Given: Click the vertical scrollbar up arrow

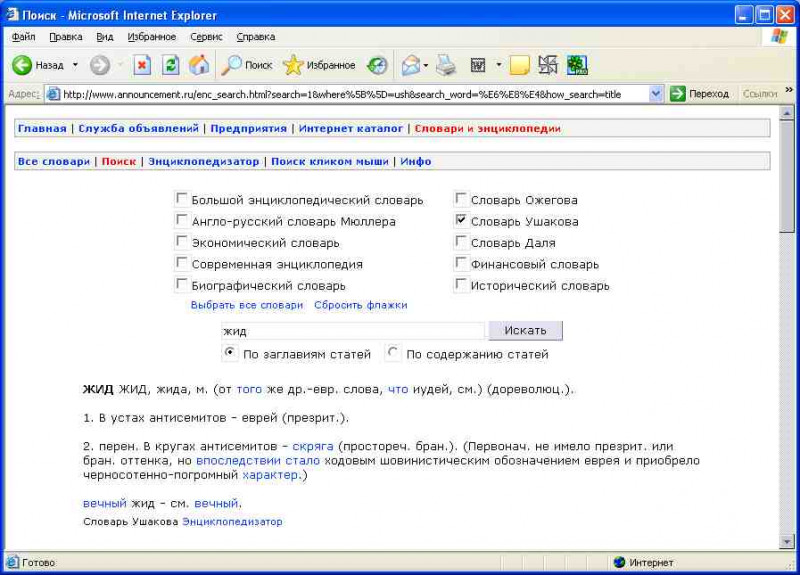Looking at the screenshot, I should click(x=786, y=113).
